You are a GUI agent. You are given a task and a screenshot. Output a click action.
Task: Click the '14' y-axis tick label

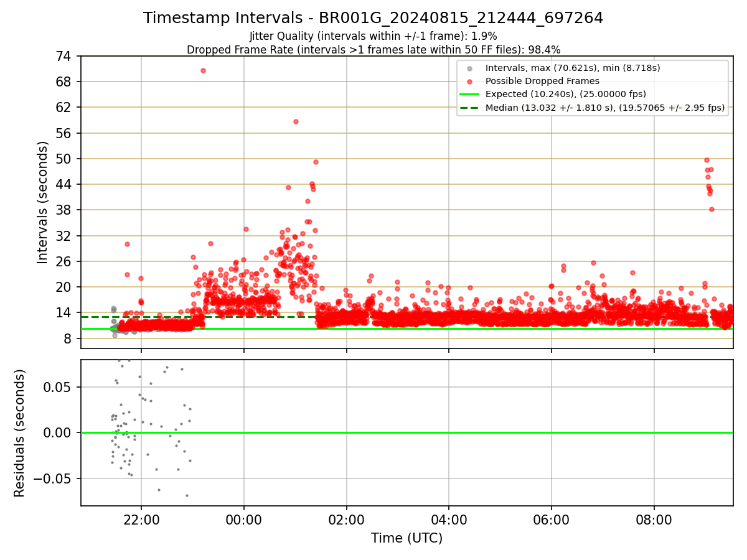click(65, 312)
